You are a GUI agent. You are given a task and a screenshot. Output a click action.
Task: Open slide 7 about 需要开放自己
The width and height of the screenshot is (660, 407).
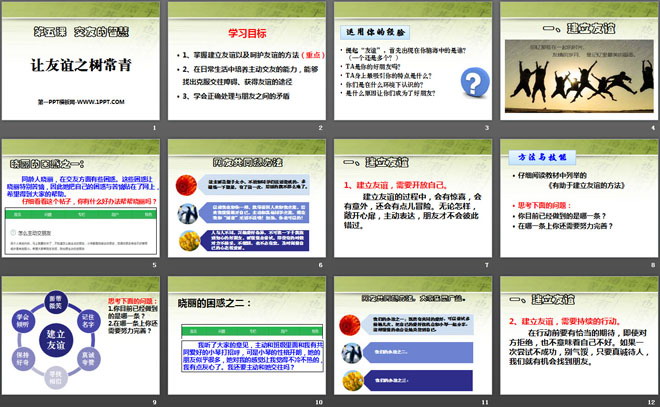(x=413, y=198)
